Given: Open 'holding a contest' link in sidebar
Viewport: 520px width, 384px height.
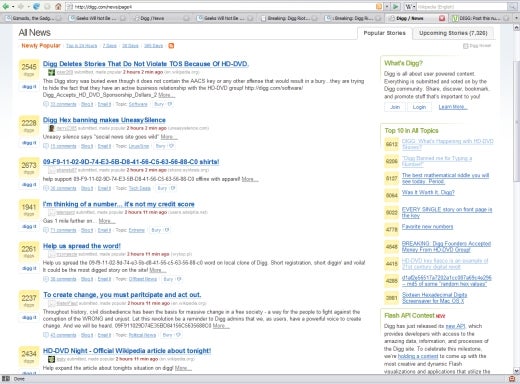Looking at the screenshot, I should coord(418,356).
